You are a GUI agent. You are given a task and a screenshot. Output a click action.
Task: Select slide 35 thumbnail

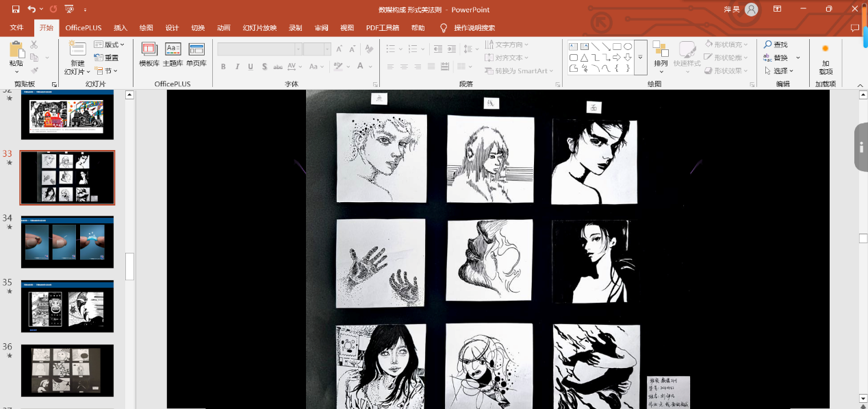coord(67,306)
